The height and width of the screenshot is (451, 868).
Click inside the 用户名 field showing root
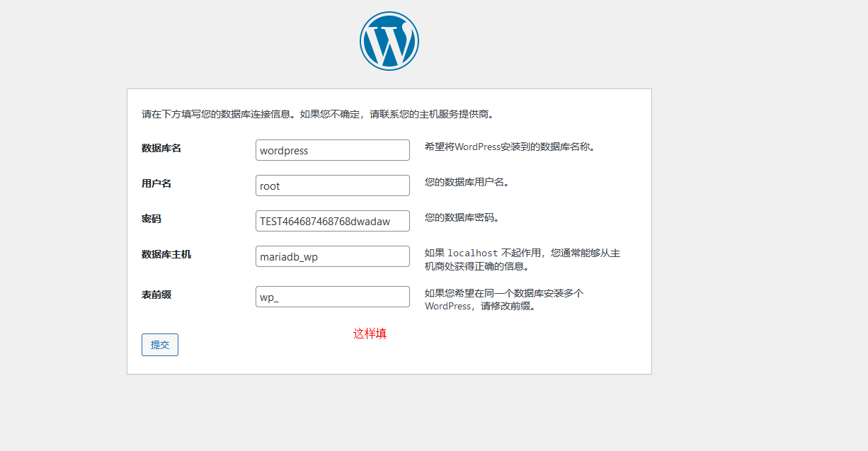pos(332,185)
